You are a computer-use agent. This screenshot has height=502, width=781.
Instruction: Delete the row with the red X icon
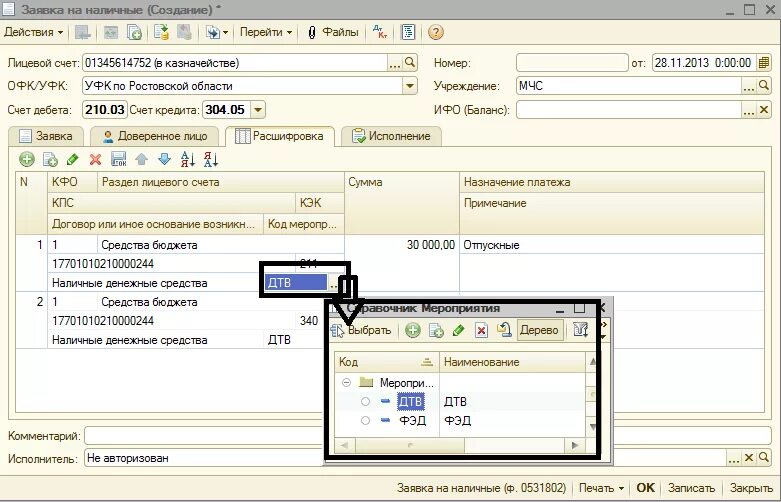click(x=95, y=159)
